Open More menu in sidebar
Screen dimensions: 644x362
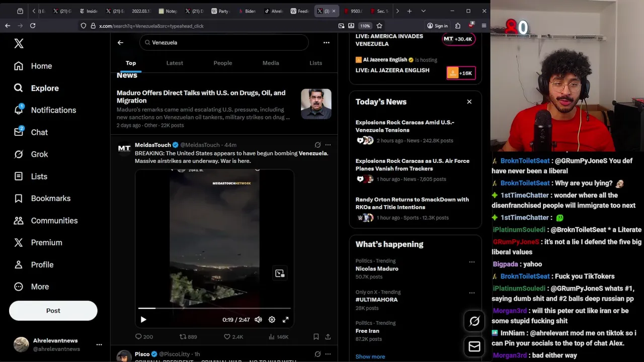click(x=31, y=287)
